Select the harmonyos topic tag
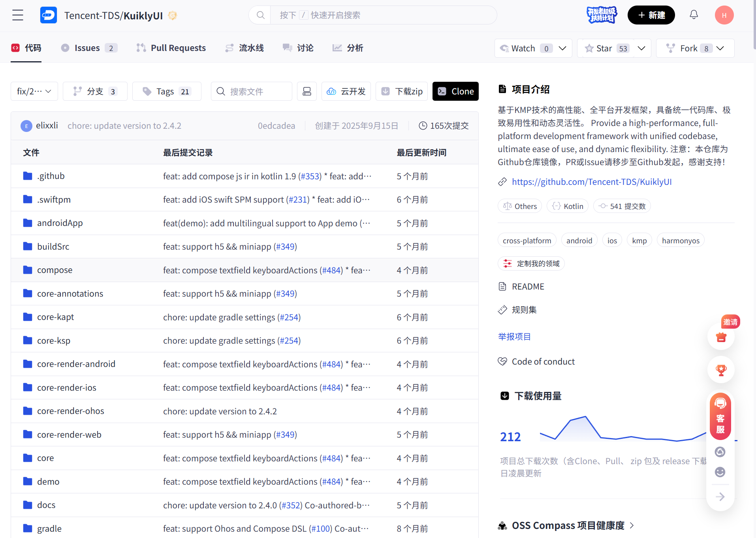Viewport: 756px width, 538px height. [x=681, y=241]
